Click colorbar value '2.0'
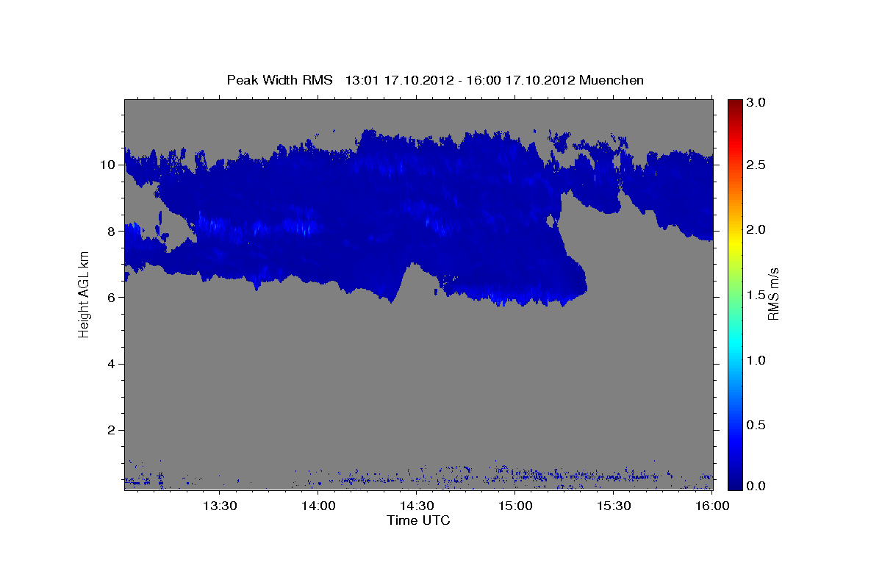 756,230
